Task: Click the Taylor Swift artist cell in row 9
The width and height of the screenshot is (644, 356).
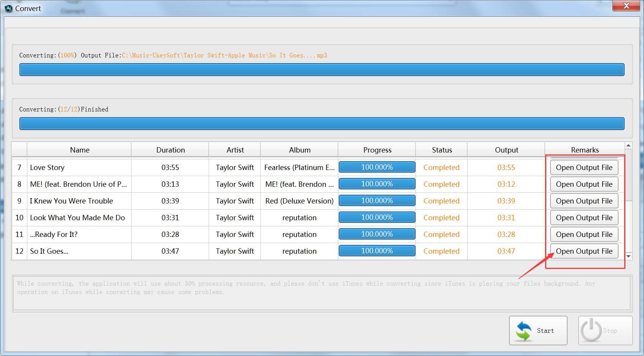Action: point(235,201)
